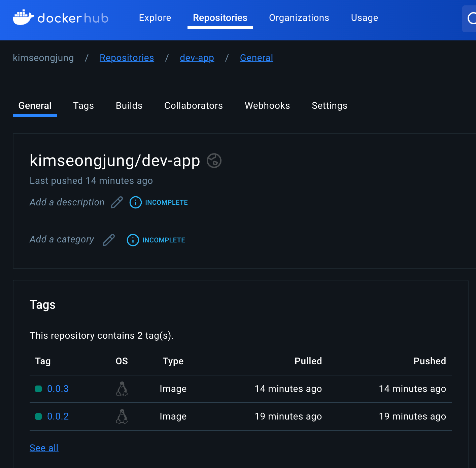Click the Pushed column header
The height and width of the screenshot is (468, 476).
(430, 361)
